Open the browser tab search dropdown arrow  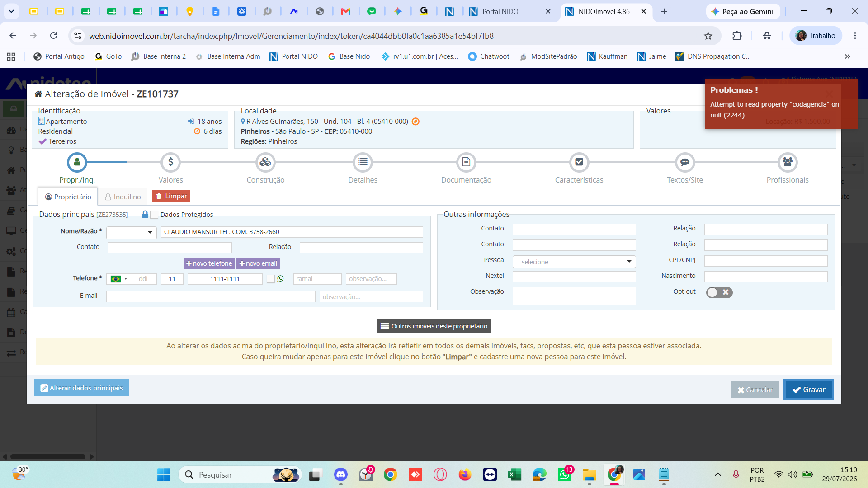(x=11, y=11)
